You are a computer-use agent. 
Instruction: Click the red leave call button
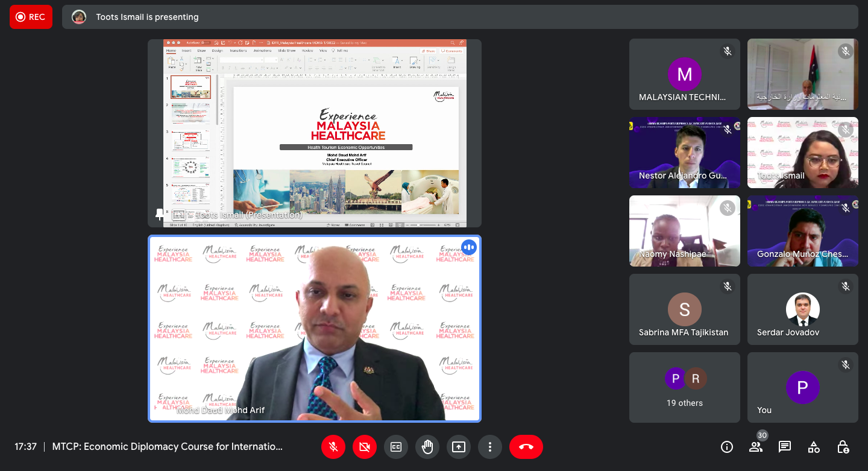point(526,447)
